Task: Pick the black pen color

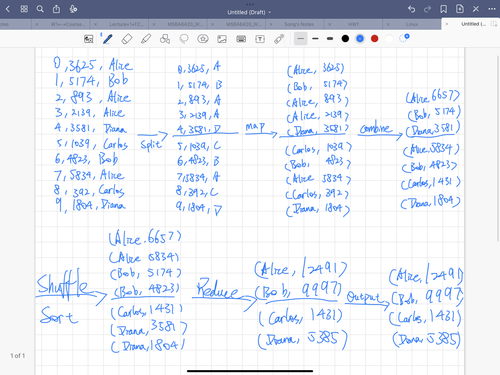Action: point(345,39)
